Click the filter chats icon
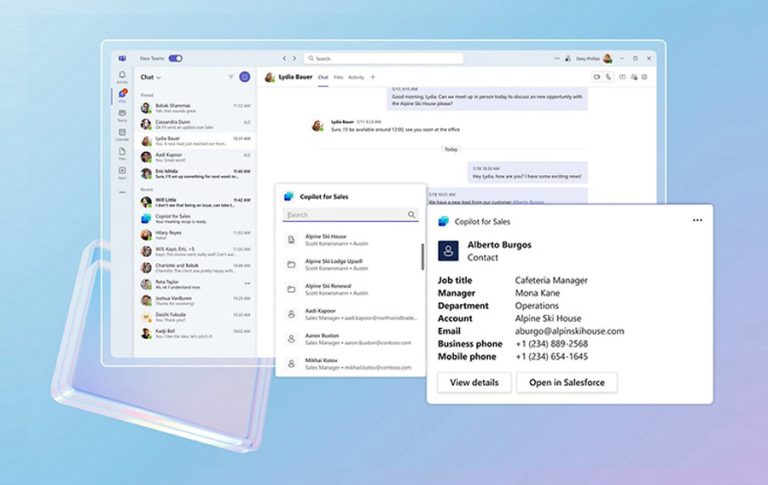768x485 pixels. (230, 76)
